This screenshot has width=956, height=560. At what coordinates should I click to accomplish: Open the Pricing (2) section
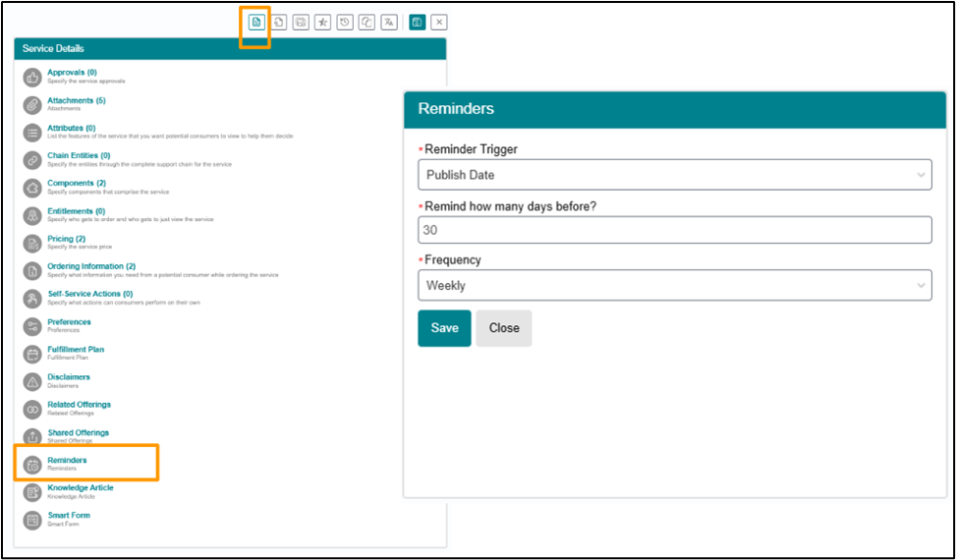[67, 239]
